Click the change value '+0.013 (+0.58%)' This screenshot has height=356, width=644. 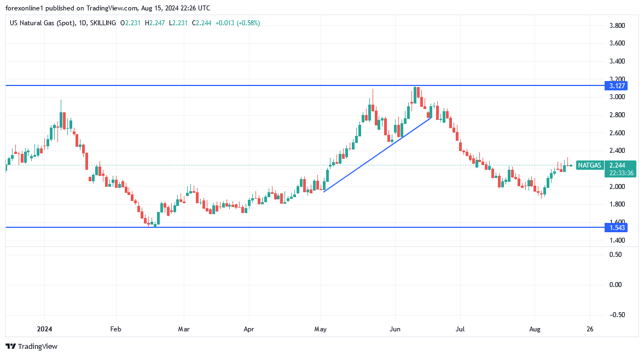238,23
